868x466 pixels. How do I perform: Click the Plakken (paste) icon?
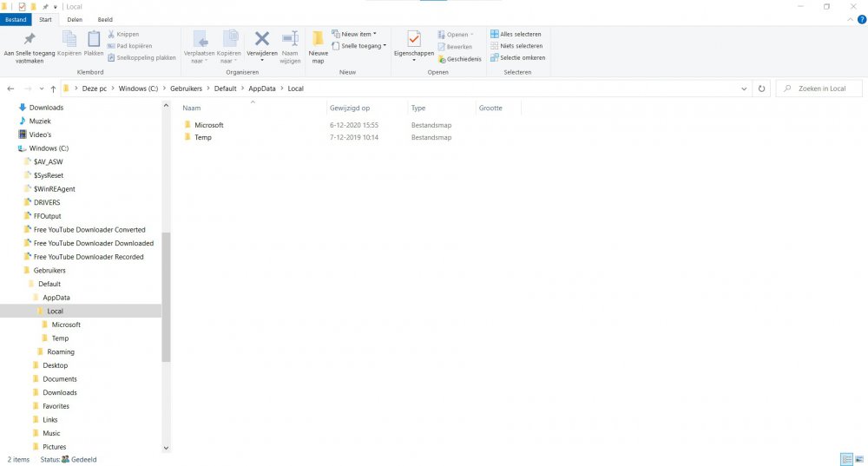[94, 39]
